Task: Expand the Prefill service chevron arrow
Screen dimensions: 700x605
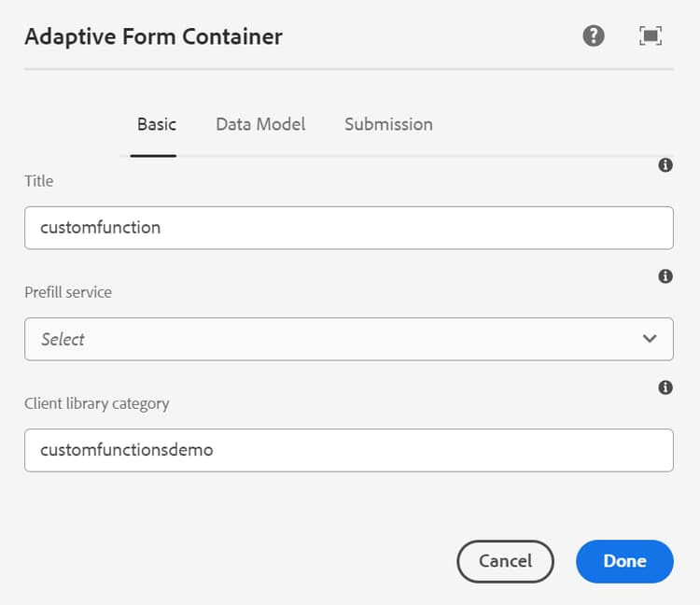Action: (650, 339)
